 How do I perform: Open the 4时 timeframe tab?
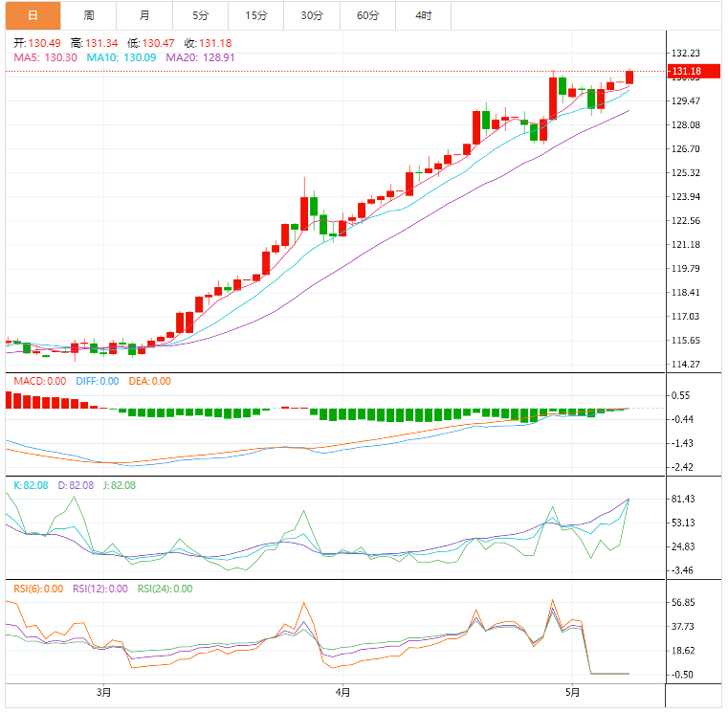(423, 15)
